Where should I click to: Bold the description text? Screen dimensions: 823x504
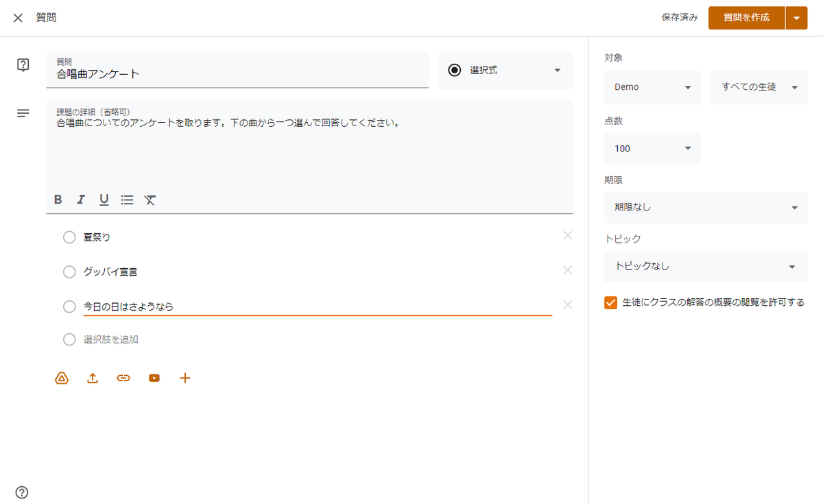pos(58,200)
